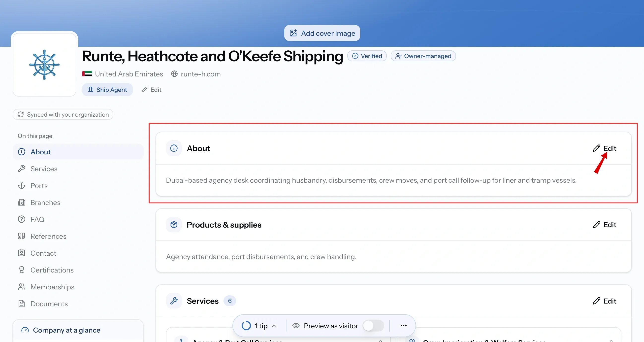This screenshot has width=644, height=342.
Task: Click the question mark icon beside FAQ
Action: (x=22, y=219)
